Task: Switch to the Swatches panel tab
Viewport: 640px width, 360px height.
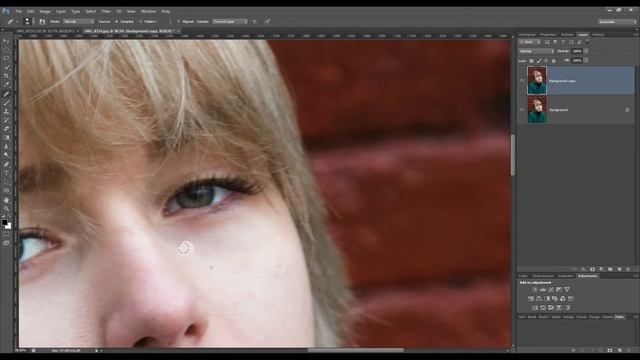Action: [x=565, y=276]
